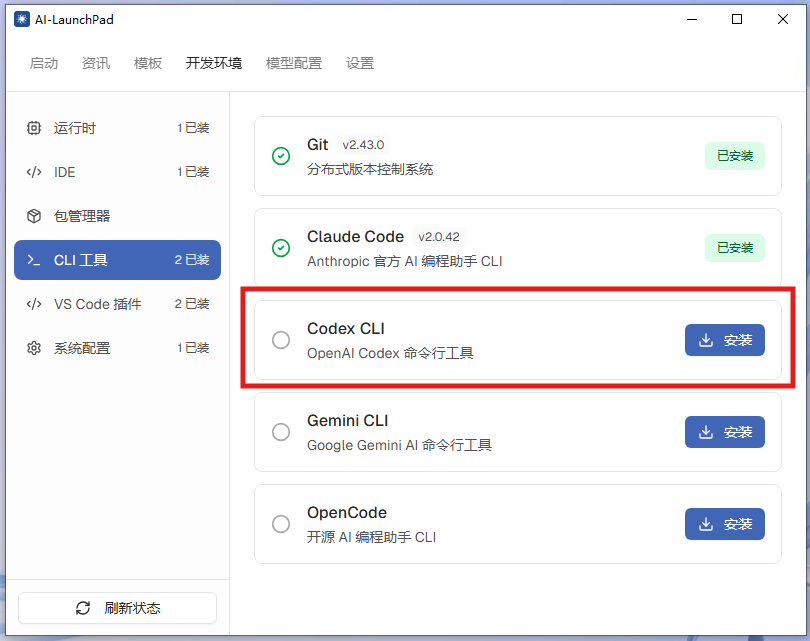This screenshot has height=641, width=810.
Task: Click the 1 已装 count on 运行时
Action: click(193, 128)
